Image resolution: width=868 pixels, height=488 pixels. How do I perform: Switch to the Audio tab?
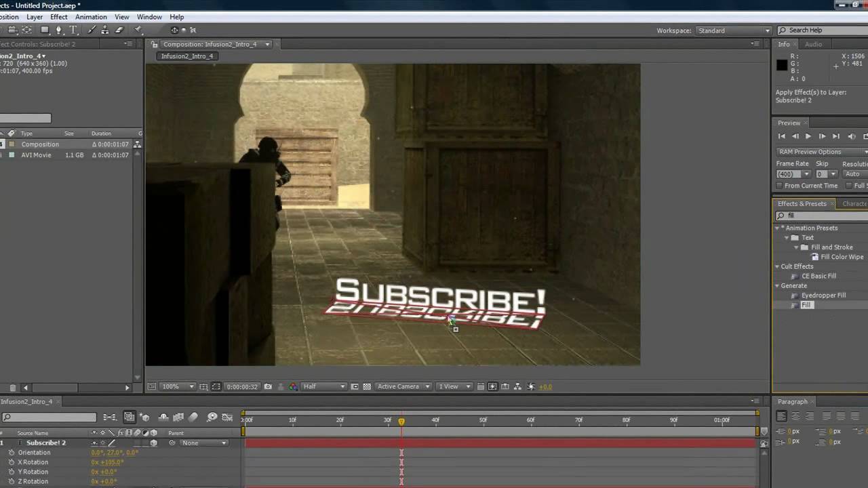tap(813, 44)
